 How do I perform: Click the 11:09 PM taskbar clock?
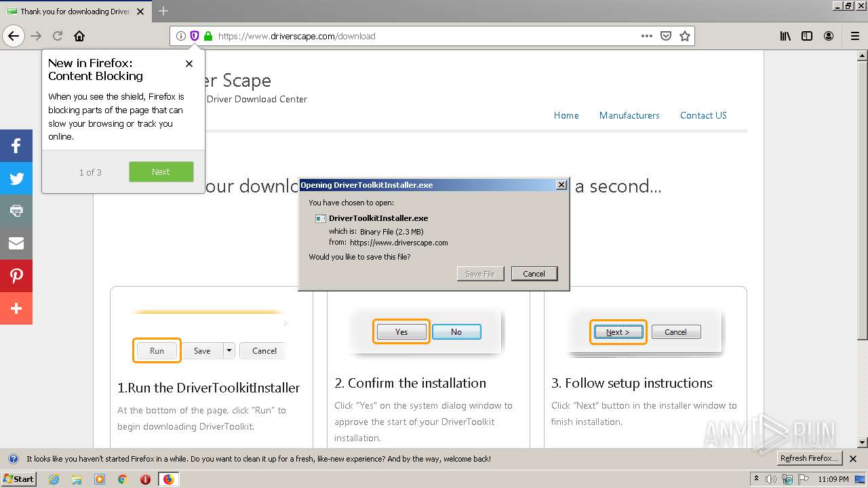click(833, 479)
